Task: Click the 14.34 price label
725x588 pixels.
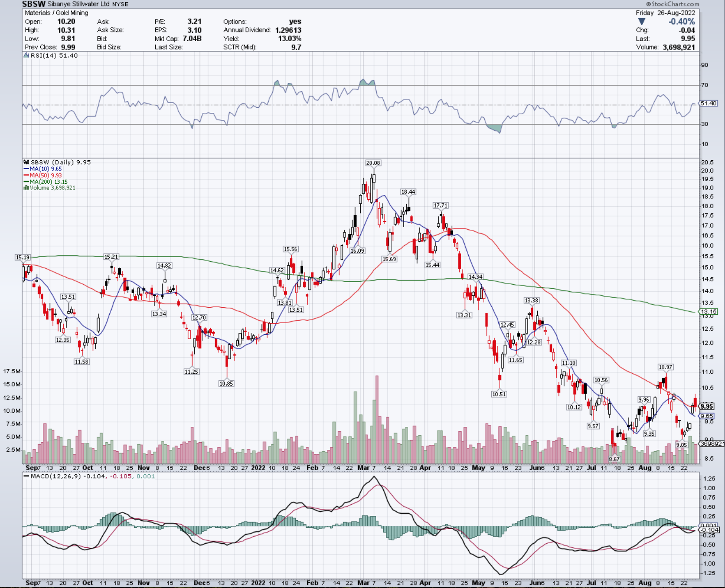Action: pos(475,277)
